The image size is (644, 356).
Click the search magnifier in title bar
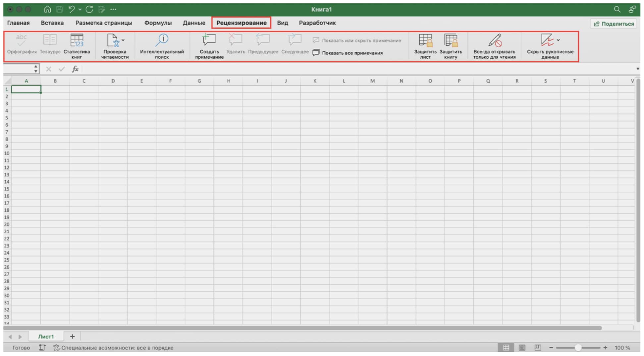tap(617, 9)
